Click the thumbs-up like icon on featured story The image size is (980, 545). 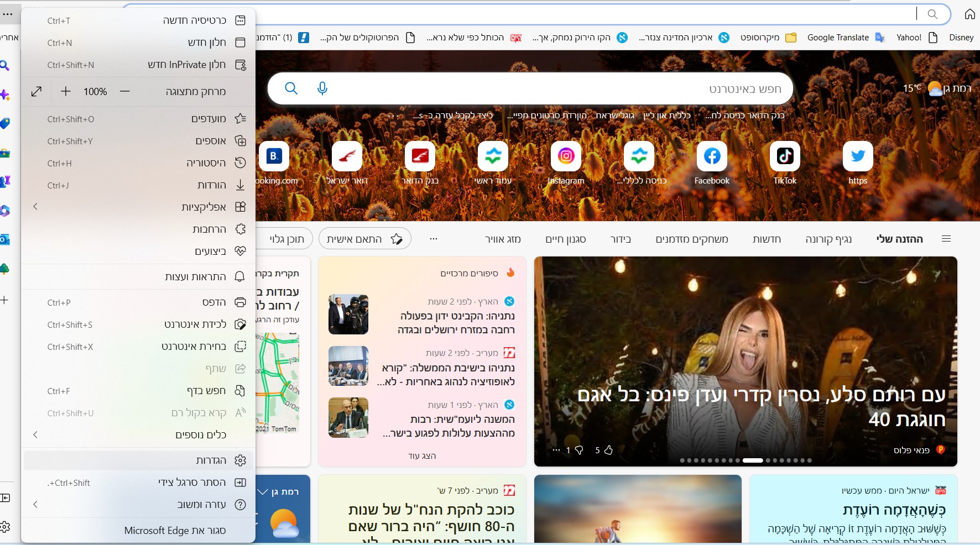pos(608,450)
